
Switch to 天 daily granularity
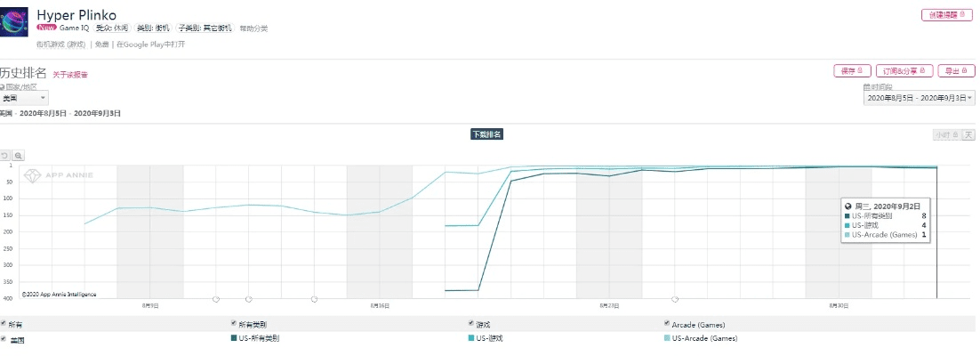pyautogui.click(x=968, y=134)
